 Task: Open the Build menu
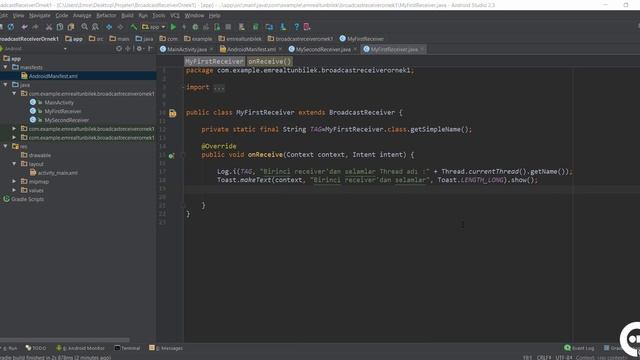[127, 16]
